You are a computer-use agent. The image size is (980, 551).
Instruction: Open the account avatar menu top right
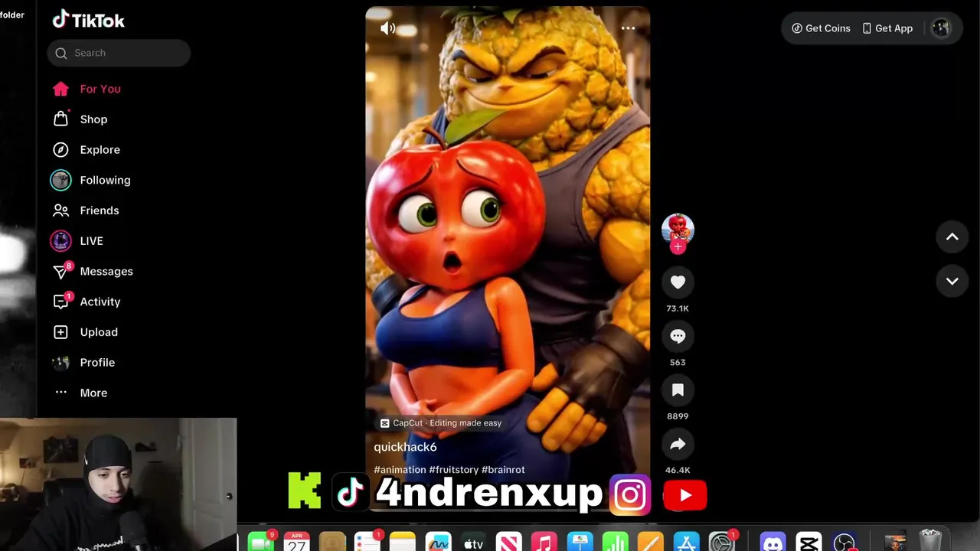pyautogui.click(x=941, y=28)
